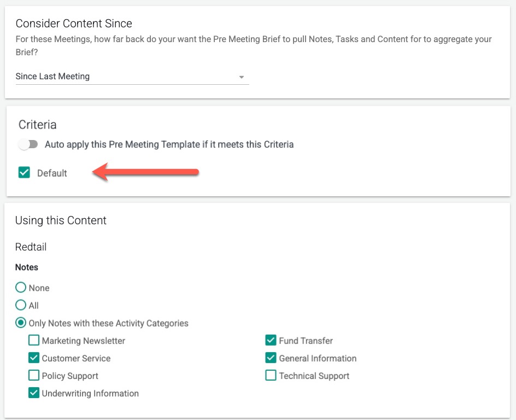Uncheck the Customer Service checkbox
Image resolution: width=516 pixels, height=420 pixels.
(34, 358)
